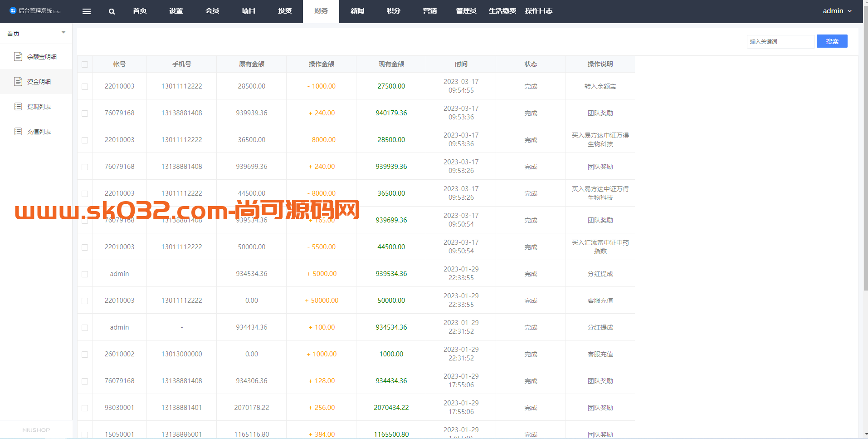Click the 买入汇添富中证中药指数 description
The height and width of the screenshot is (439, 868).
(x=600, y=247)
